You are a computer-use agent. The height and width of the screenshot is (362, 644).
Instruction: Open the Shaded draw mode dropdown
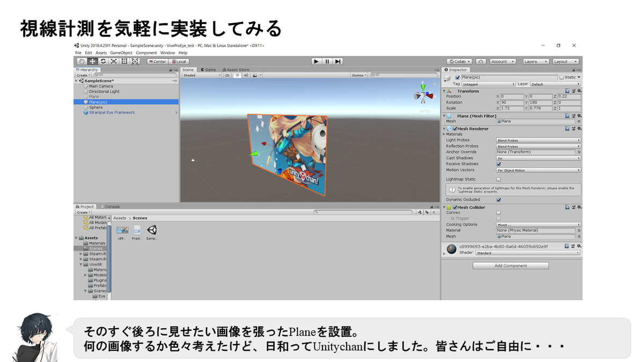tap(202, 76)
